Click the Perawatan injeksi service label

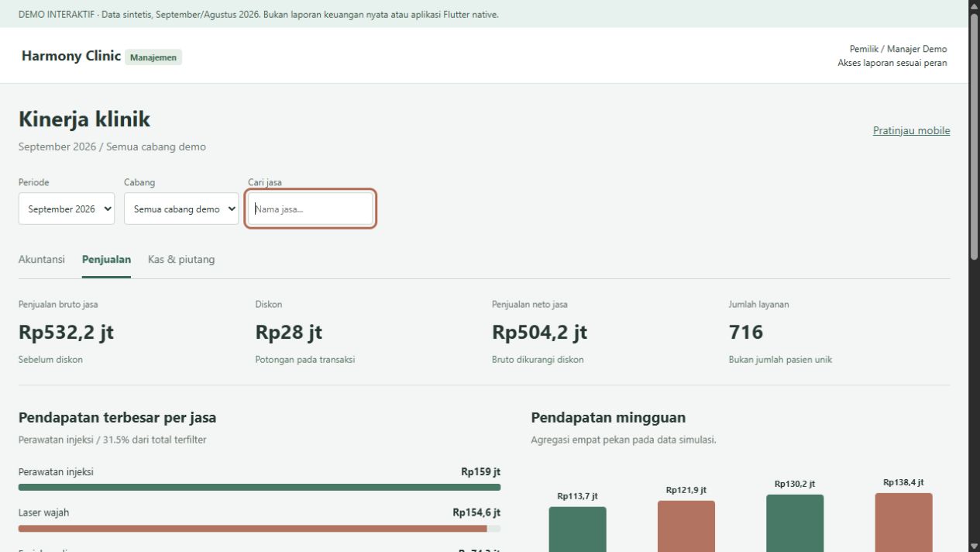coord(56,471)
